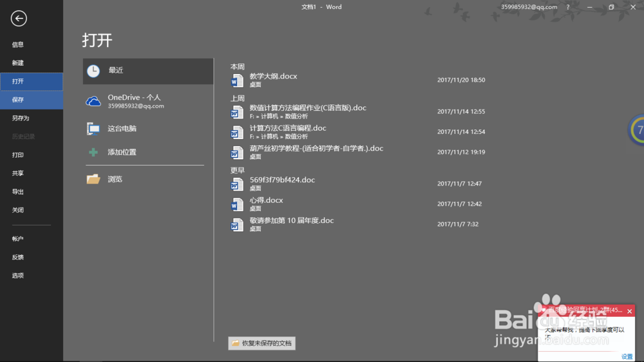Open Word 选项
Viewport: 644px width, 362px height.
click(31, 276)
